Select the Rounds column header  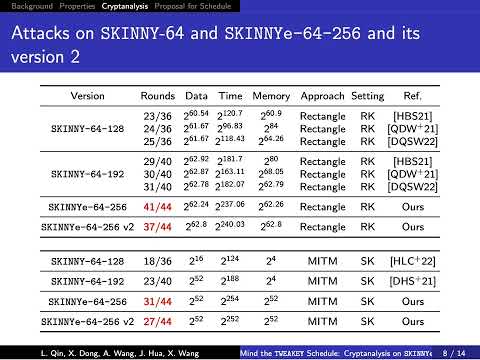[x=158, y=96]
